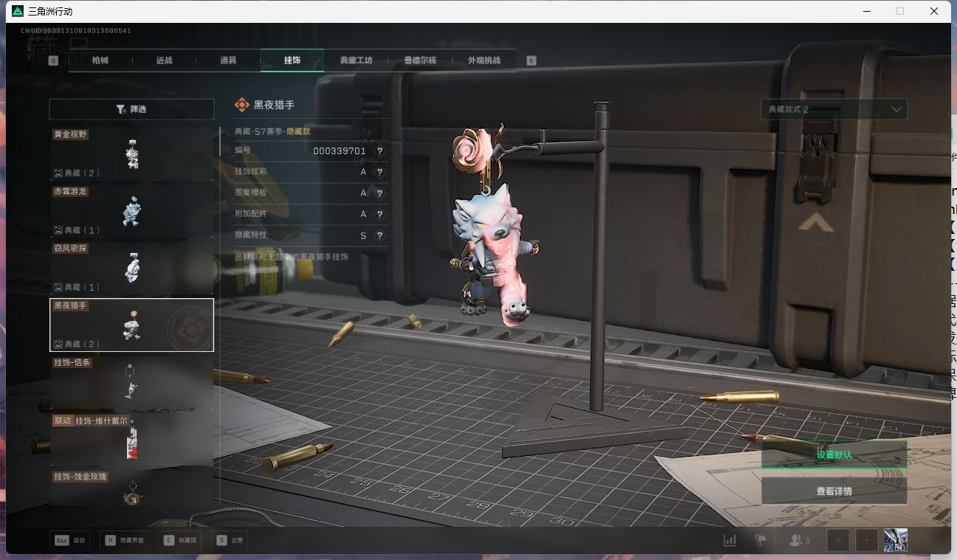The width and height of the screenshot is (957, 560).
Task: Open the statistics bar chart icon
Action: point(730,541)
